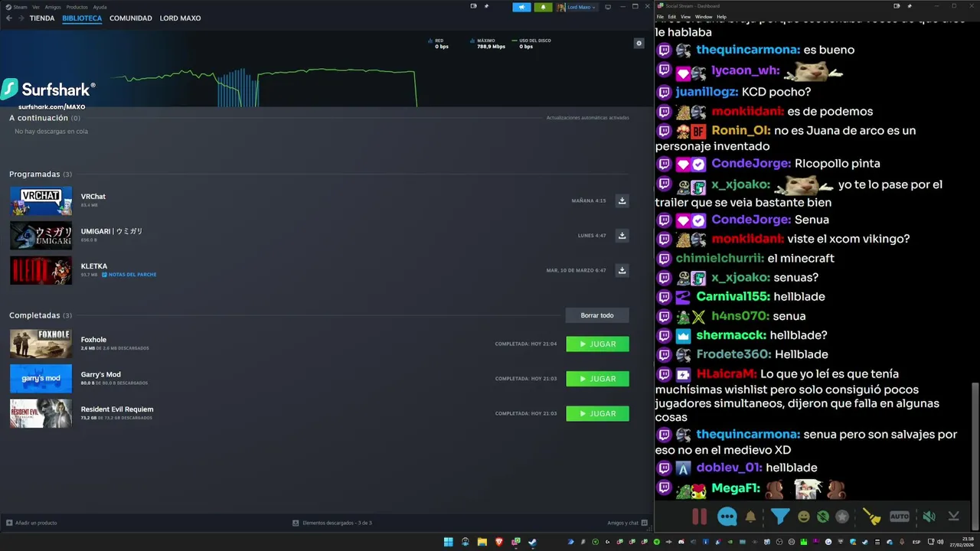Image resolution: width=980 pixels, height=551 pixels.
Task: Open the Amigos y chat panel
Action: (x=628, y=523)
